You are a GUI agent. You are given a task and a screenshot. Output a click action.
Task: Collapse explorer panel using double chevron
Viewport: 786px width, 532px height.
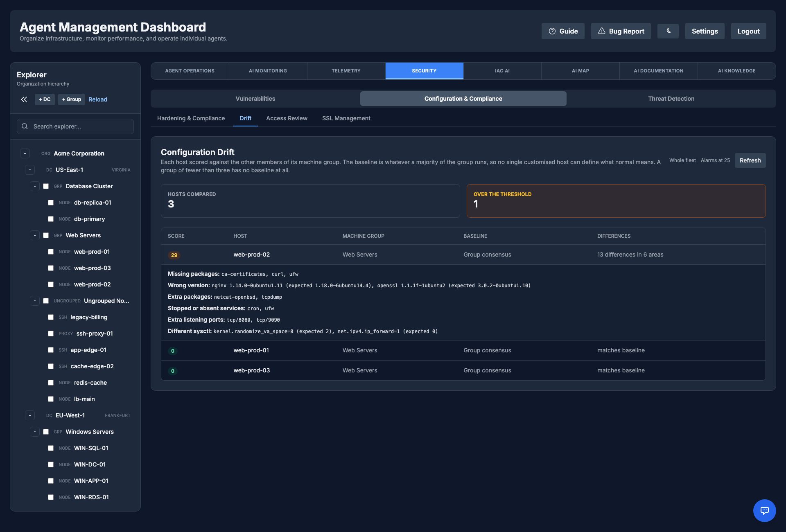[x=24, y=99]
